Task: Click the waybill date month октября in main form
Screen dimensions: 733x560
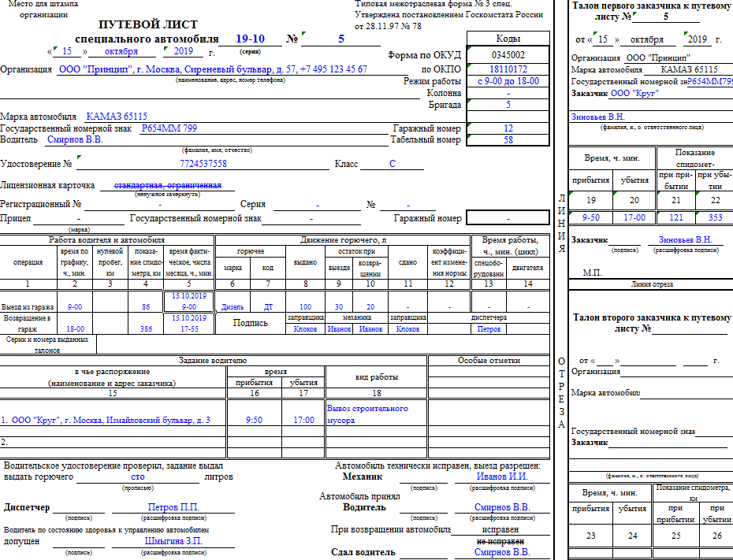Action: 121,51
